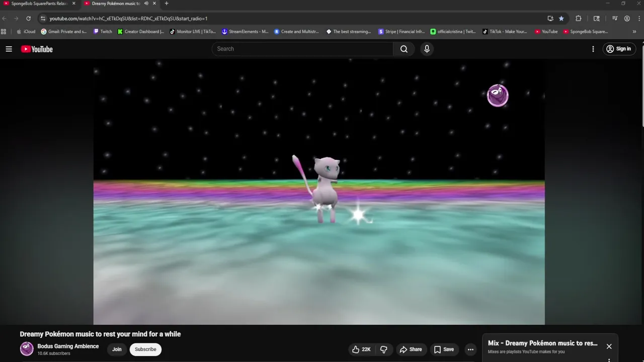Reload the current page
The image size is (644, 362).
point(28,19)
